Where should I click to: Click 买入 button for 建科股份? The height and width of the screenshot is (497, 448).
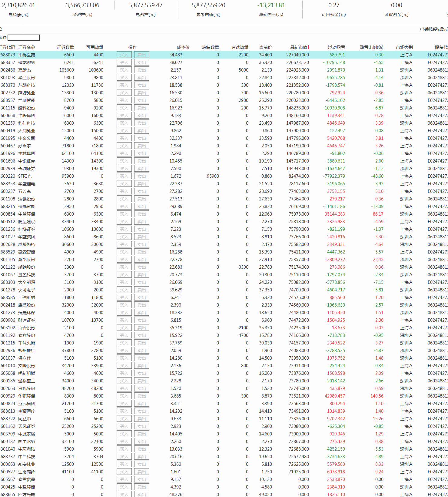pos(124,108)
